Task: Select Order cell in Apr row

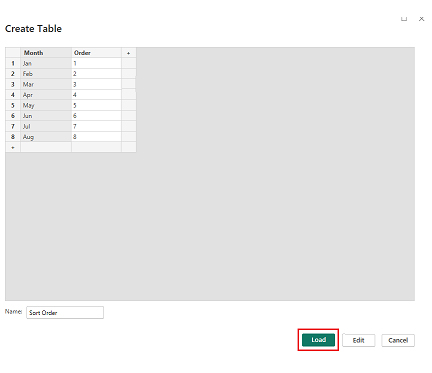Action: 96,95
